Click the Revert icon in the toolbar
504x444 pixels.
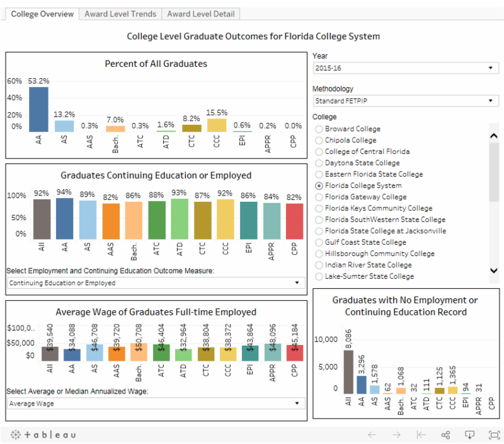421,435
